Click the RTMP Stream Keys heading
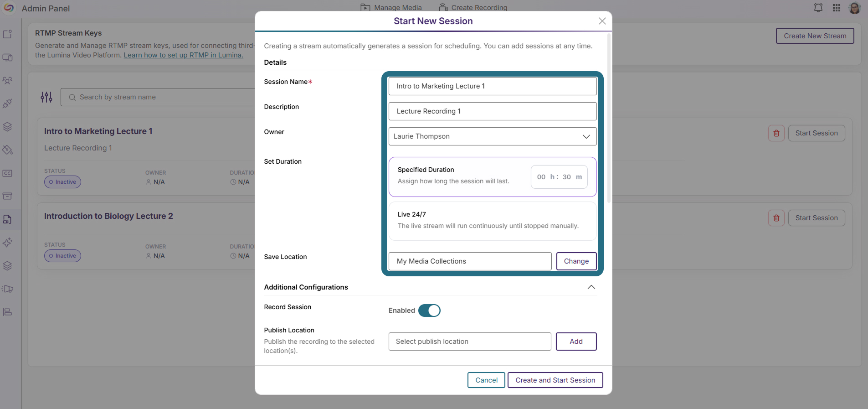The height and width of the screenshot is (409, 868). point(68,33)
